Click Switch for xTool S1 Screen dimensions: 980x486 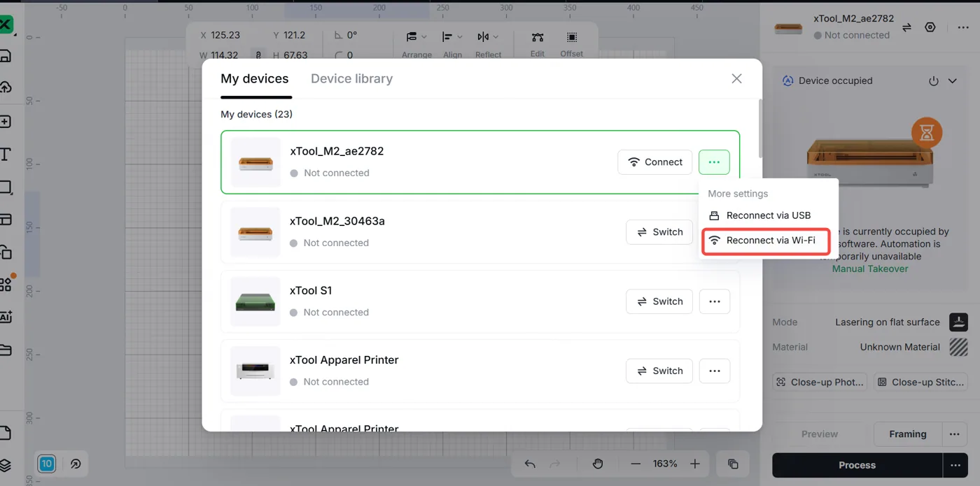(x=659, y=301)
